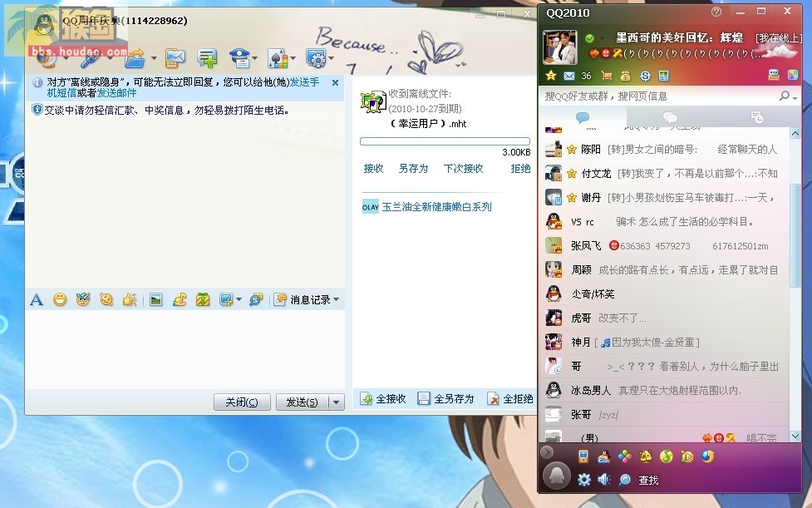
Task: Click the profile avatar in QQ2010 panel
Action: [560, 47]
